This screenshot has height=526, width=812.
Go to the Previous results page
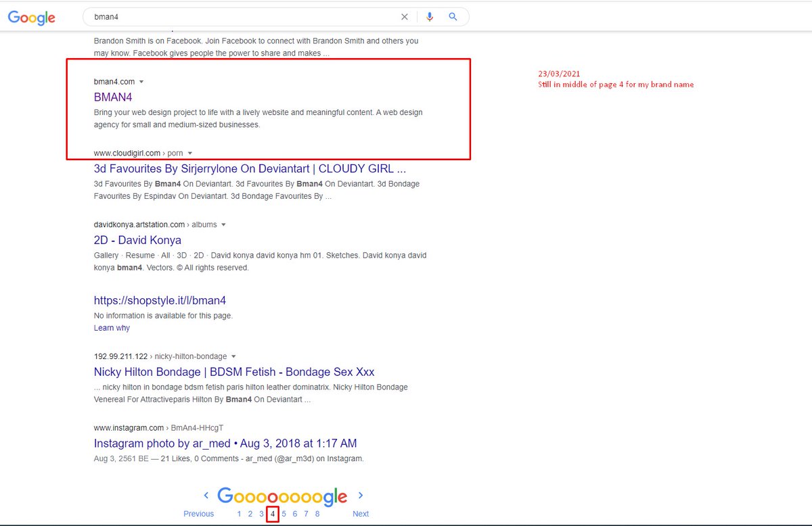tap(198, 514)
